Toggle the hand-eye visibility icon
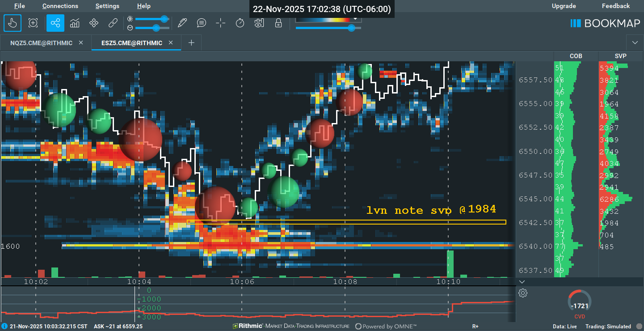The height and width of the screenshot is (331, 644). 259,23
